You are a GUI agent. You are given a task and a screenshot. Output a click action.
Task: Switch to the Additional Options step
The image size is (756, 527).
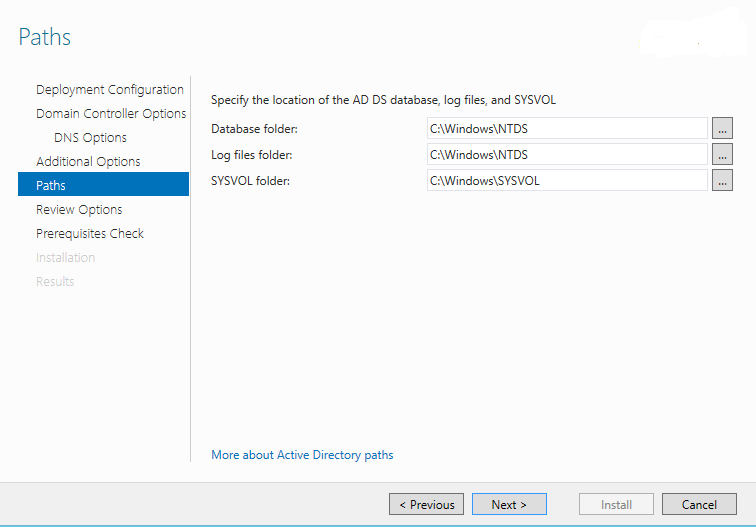(88, 162)
